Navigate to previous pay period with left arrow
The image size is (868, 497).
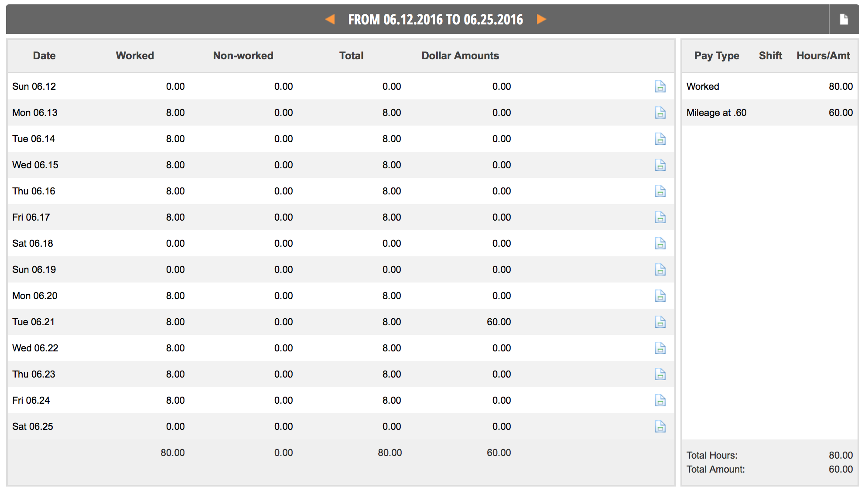[330, 19]
